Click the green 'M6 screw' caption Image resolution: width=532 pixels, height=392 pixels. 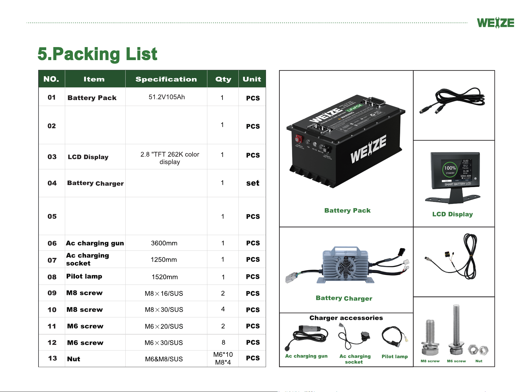pyautogui.click(x=456, y=361)
